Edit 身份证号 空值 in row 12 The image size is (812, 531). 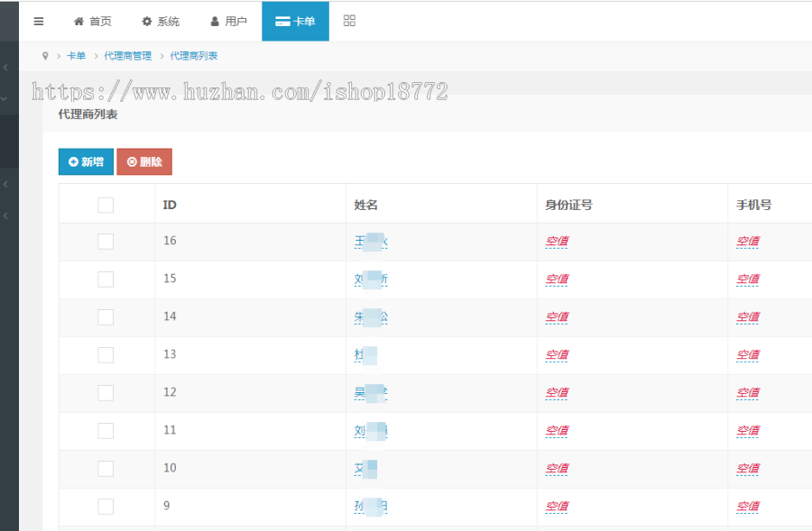point(557,393)
